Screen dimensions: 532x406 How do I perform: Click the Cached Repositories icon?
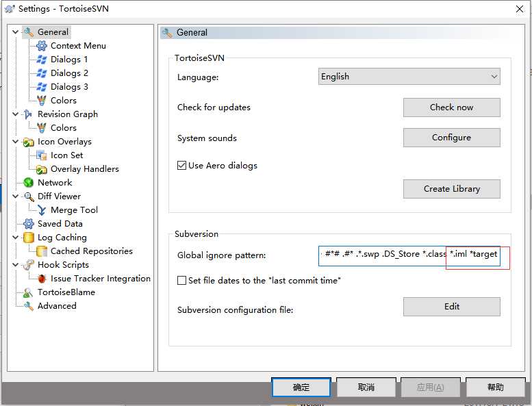tap(42, 251)
